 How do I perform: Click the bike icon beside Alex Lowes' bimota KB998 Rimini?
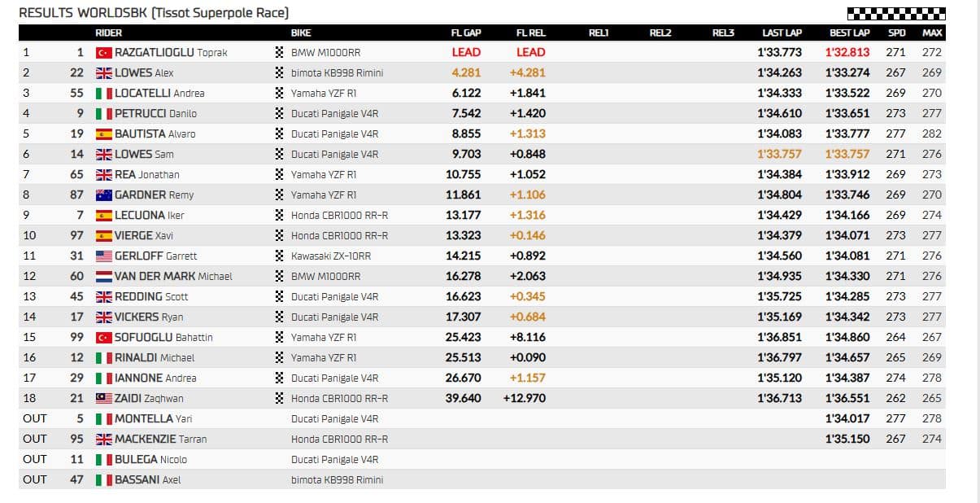pos(280,72)
